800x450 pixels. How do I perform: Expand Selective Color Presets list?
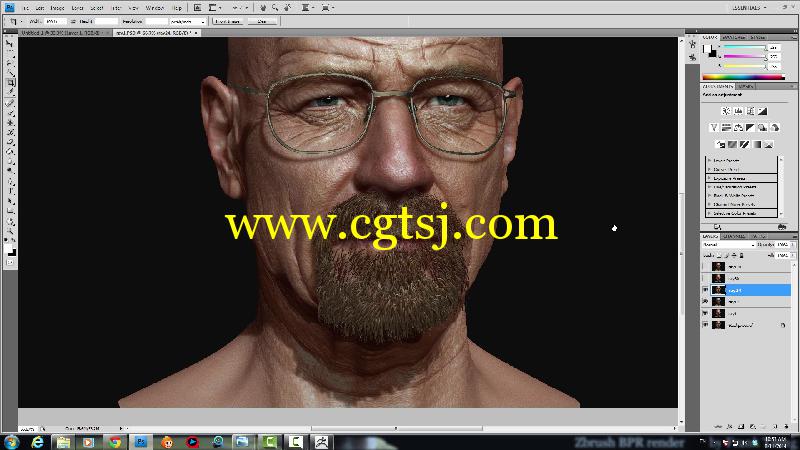[709, 213]
